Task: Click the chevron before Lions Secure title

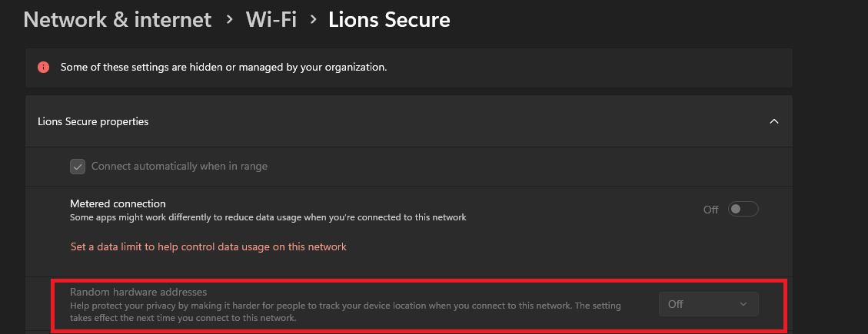Action: point(312,19)
